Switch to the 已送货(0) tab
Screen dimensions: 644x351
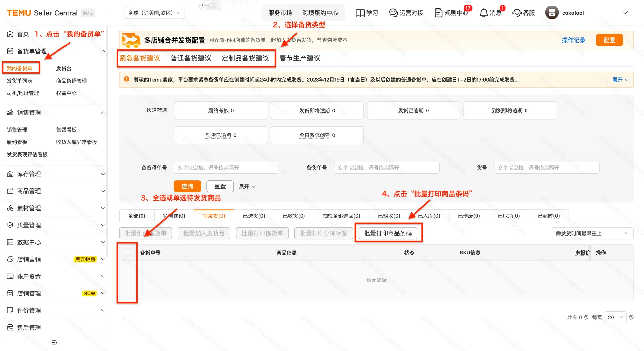254,215
